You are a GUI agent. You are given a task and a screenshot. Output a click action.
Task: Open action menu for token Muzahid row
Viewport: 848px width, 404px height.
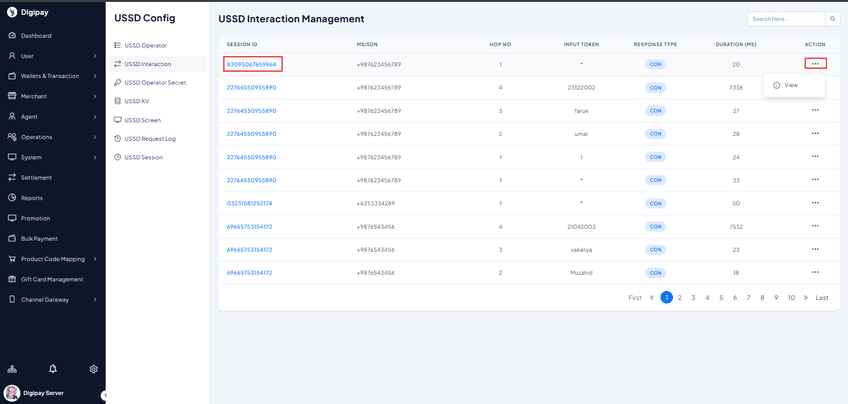(815, 272)
